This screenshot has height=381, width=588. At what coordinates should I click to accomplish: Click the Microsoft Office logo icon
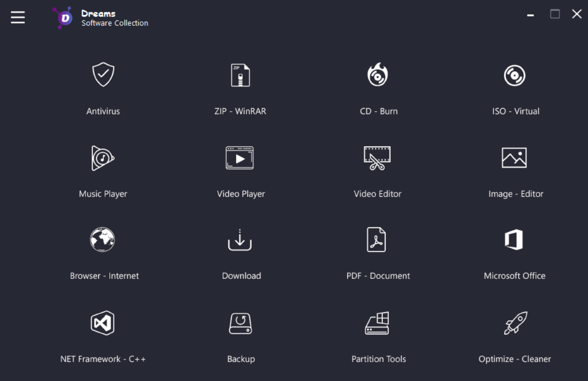(514, 239)
